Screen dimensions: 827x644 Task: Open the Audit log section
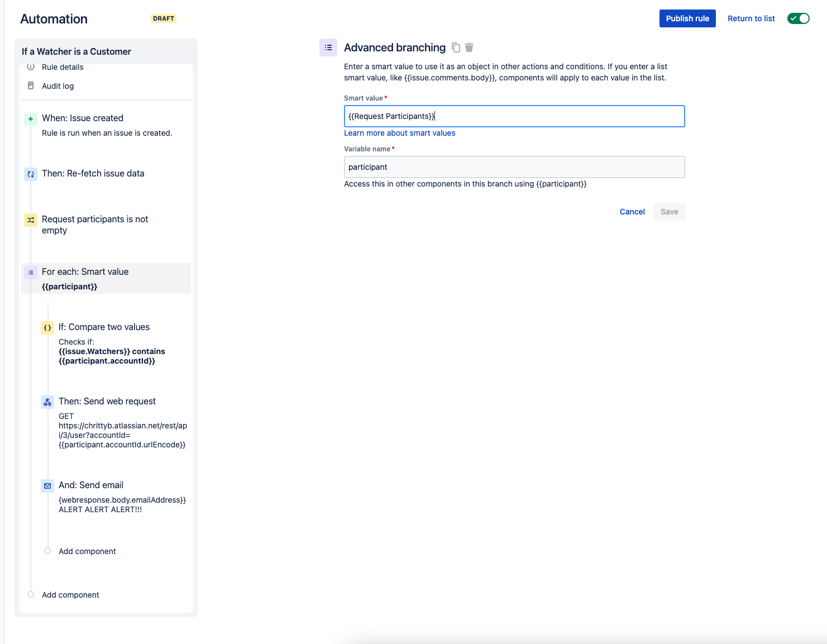(58, 85)
